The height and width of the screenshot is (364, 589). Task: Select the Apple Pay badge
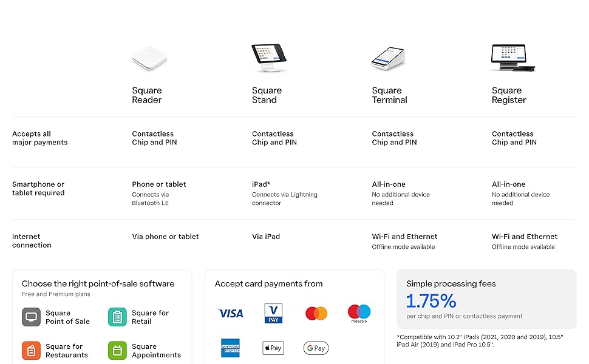[x=273, y=348]
